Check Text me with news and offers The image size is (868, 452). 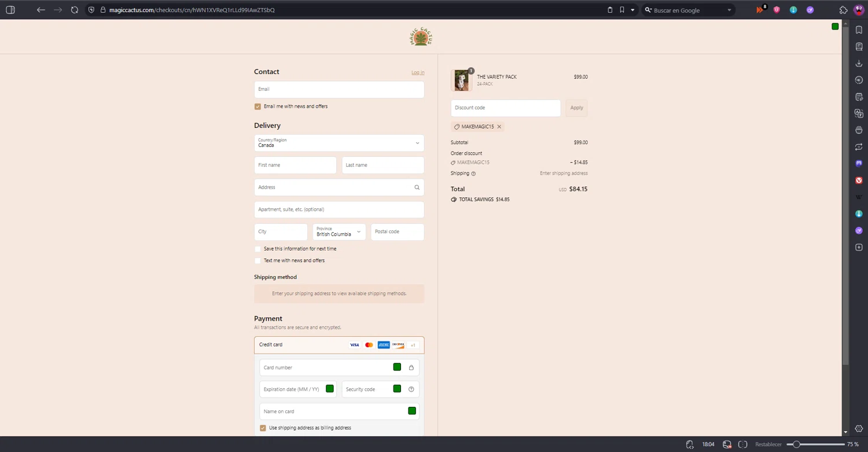point(258,260)
